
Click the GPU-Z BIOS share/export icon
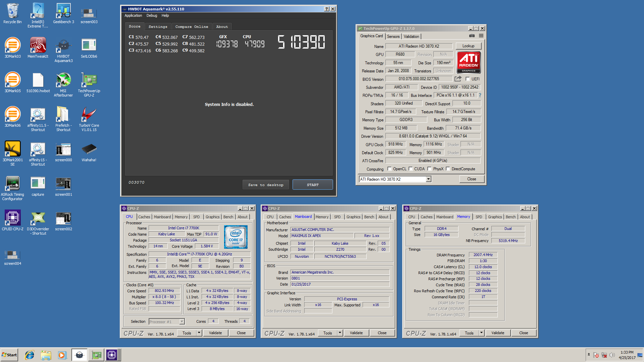pyautogui.click(x=458, y=79)
